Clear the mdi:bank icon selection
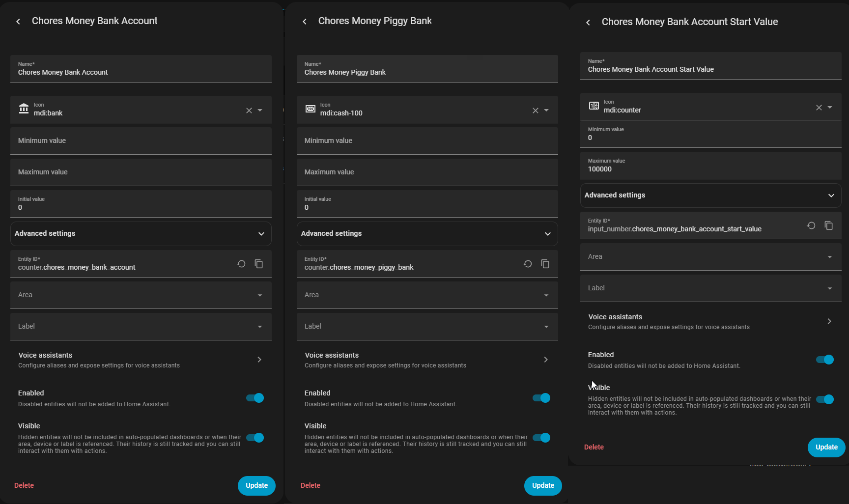Image resolution: width=849 pixels, height=504 pixels. click(249, 111)
